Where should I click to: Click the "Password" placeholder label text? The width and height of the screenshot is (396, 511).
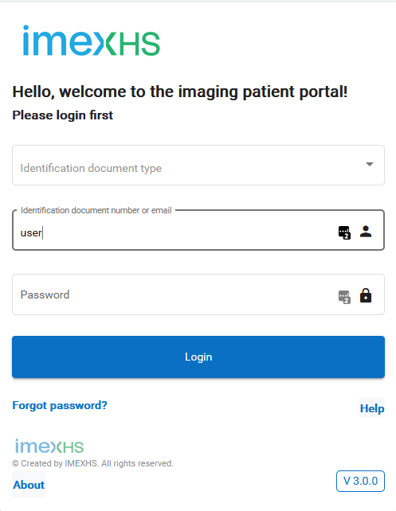click(x=45, y=295)
